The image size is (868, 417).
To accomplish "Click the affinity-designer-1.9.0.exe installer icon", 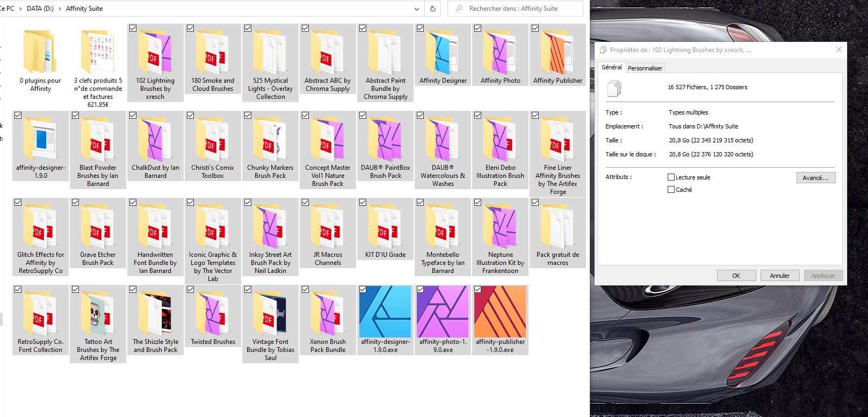I will click(386, 312).
